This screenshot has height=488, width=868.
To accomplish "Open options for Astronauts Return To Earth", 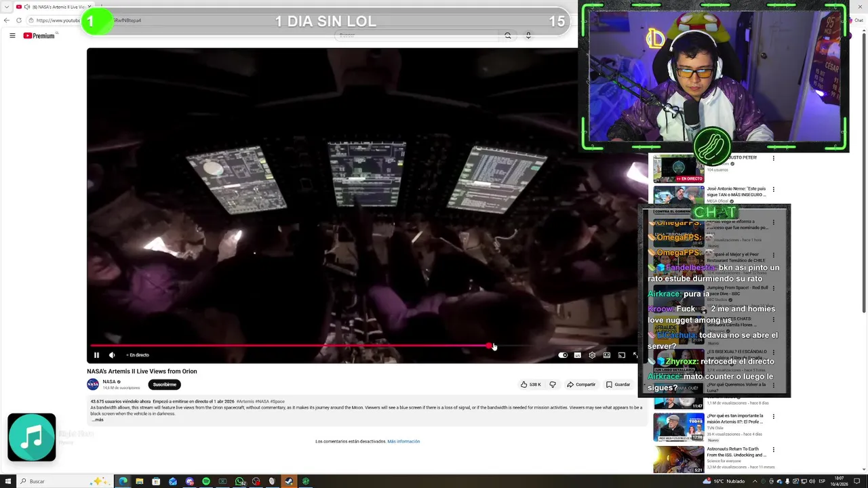I will coord(773,449).
